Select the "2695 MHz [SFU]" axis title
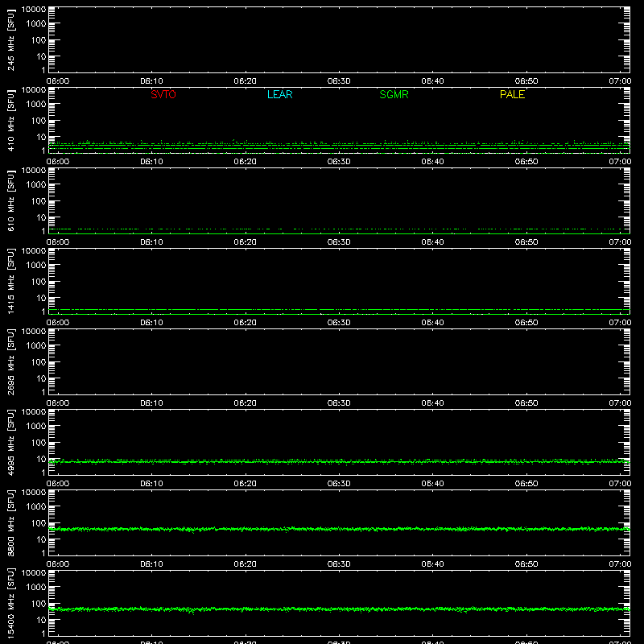The image size is (644, 644). pos(10,361)
